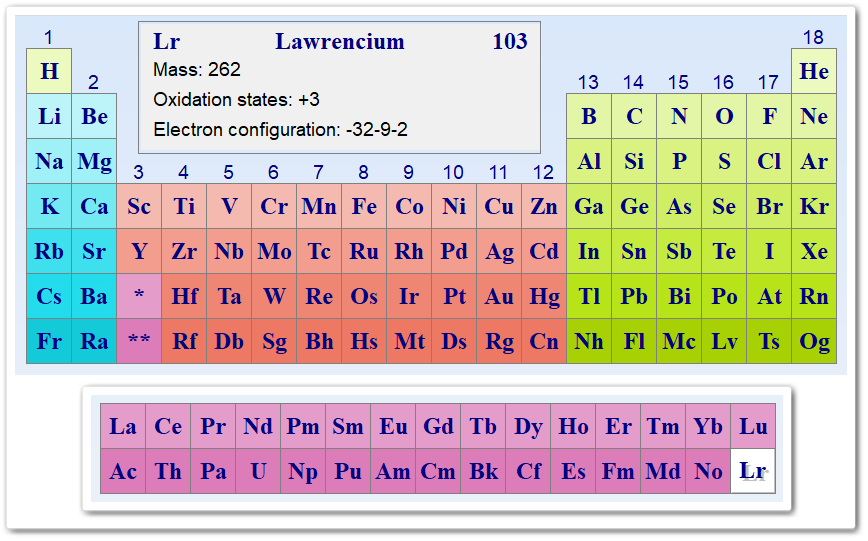Select the Actinium (Ac) cell
Viewport: 868px width, 541px height.
coord(123,471)
